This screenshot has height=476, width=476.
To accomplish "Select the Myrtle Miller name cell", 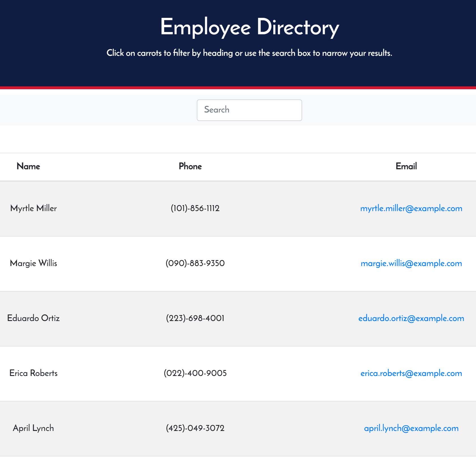I will [x=33, y=209].
